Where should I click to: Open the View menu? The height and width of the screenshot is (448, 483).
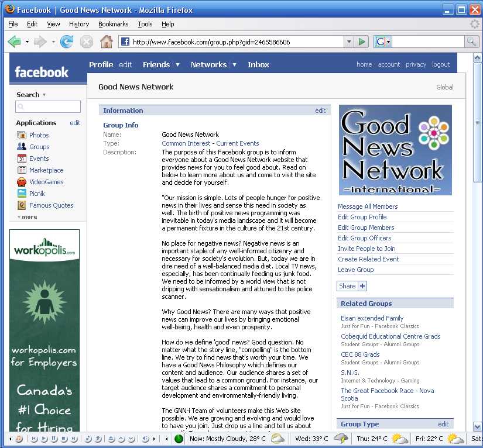click(53, 24)
